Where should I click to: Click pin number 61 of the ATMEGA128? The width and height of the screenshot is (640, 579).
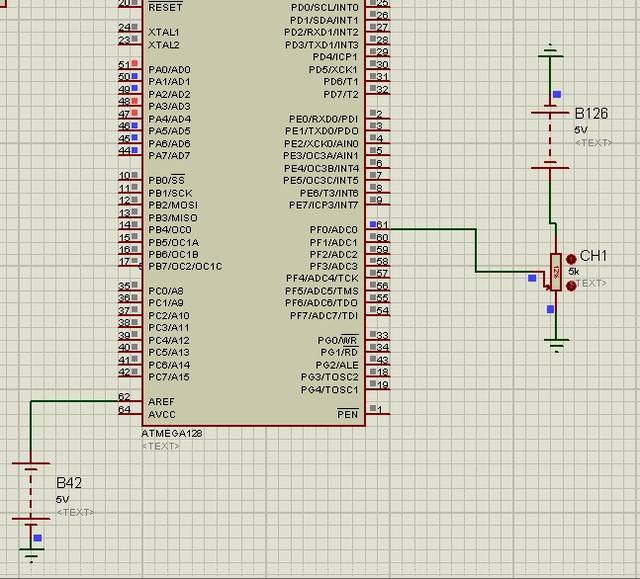(382, 224)
